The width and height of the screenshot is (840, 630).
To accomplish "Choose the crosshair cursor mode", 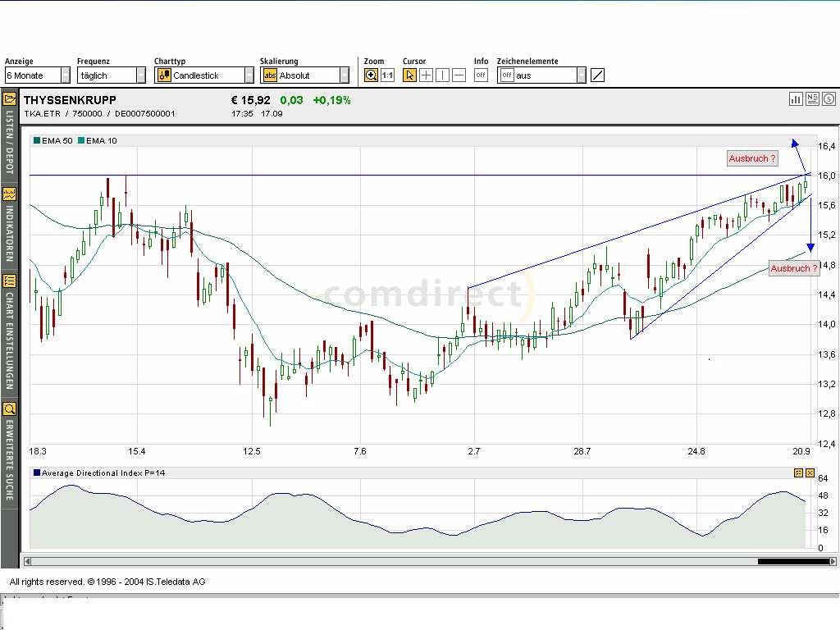I will coord(426,75).
